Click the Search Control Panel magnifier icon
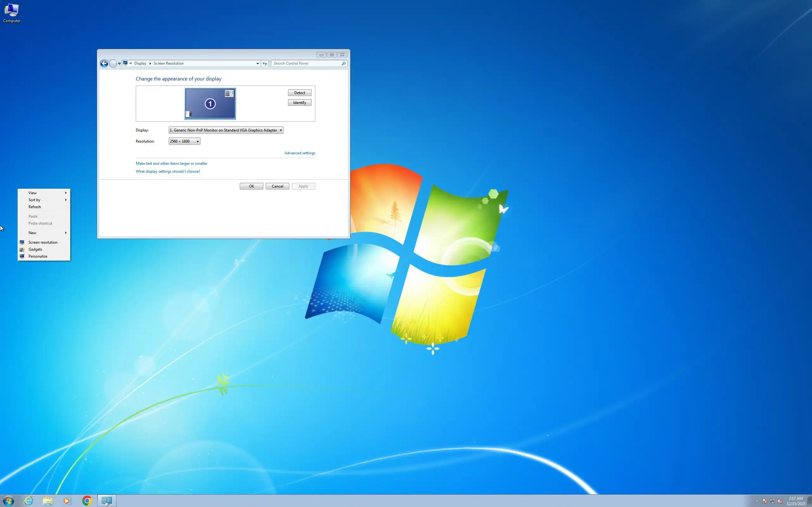This screenshot has height=507, width=812. [343, 63]
